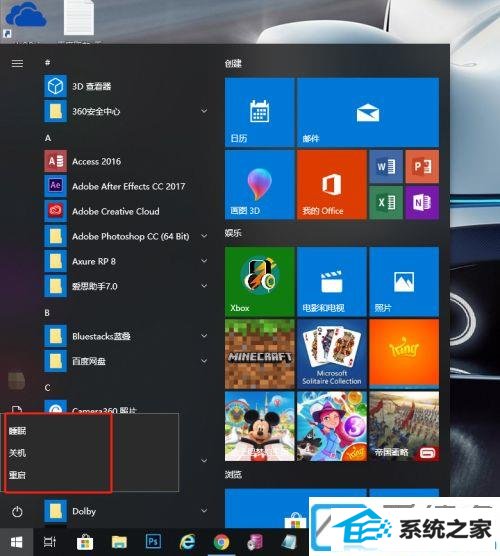
Task: Expand the Bluestacks folder chevron
Action: coord(204,335)
